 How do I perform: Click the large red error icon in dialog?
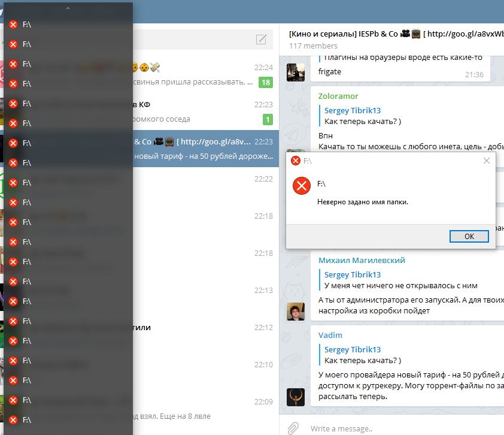pyautogui.click(x=302, y=186)
